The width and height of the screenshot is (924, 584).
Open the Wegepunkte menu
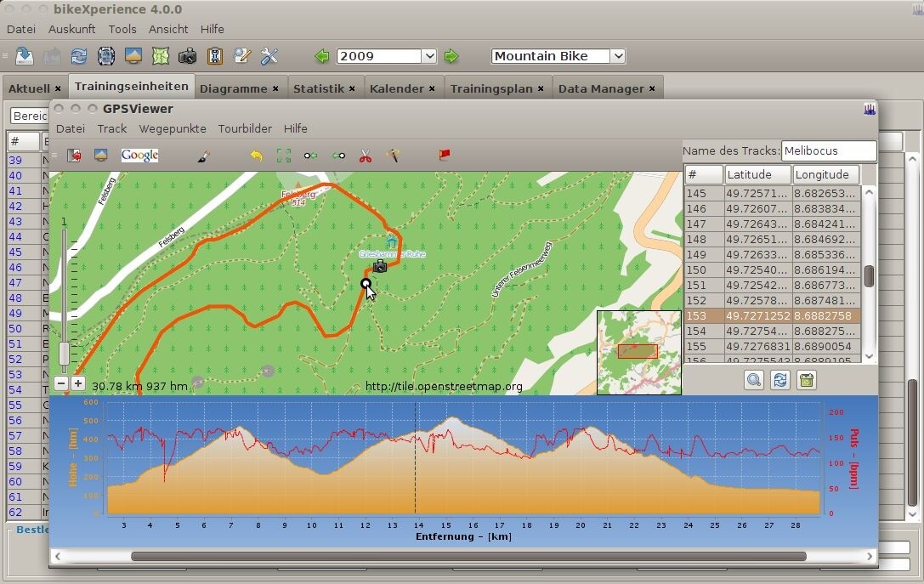click(173, 128)
